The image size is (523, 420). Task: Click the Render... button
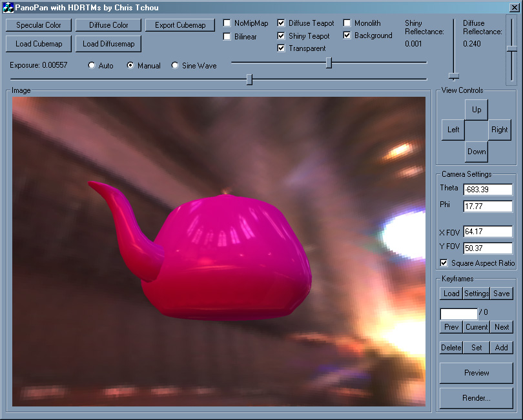tap(477, 398)
